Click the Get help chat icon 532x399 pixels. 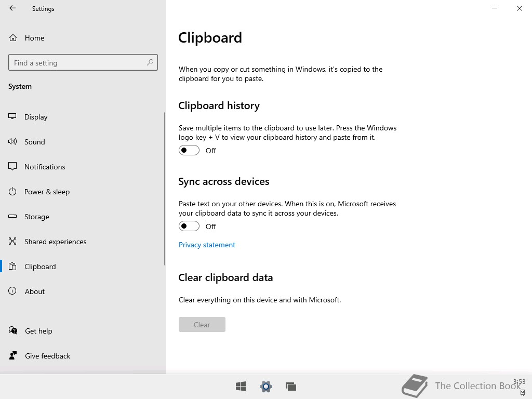coord(13,330)
